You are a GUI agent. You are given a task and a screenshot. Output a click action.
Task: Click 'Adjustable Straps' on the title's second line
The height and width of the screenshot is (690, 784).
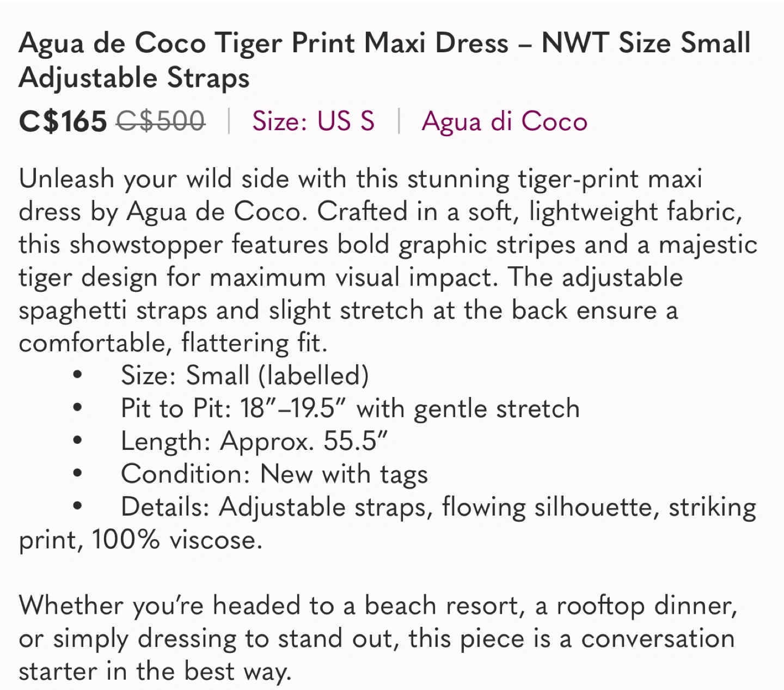(134, 77)
